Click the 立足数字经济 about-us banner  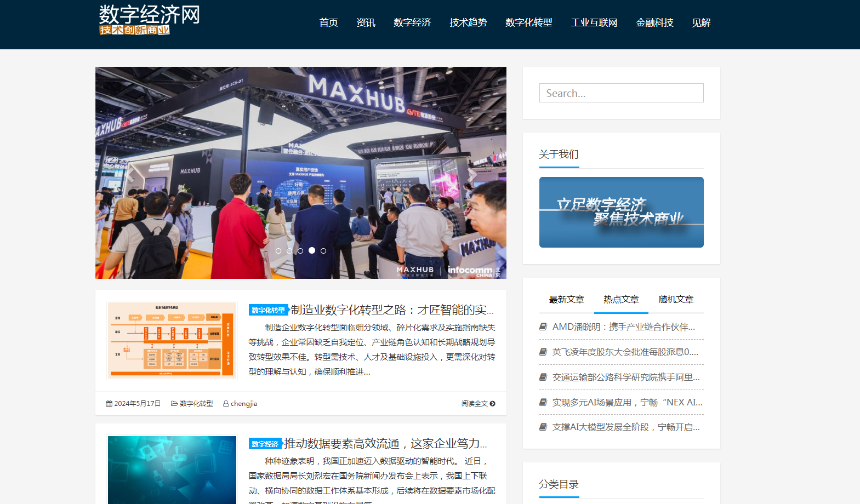click(621, 212)
